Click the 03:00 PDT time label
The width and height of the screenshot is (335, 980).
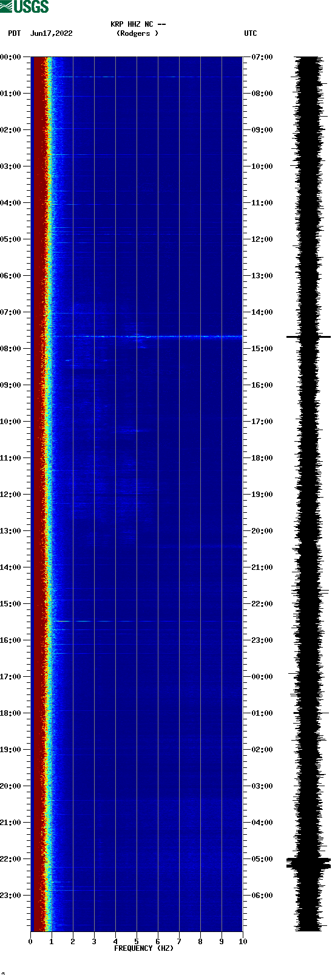(11, 166)
